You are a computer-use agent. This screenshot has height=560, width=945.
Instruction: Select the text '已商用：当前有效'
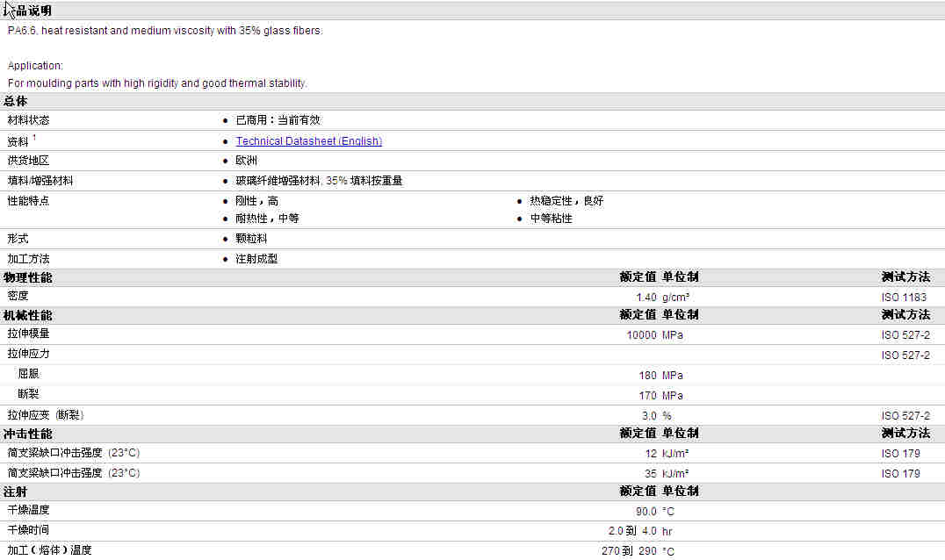tap(278, 120)
